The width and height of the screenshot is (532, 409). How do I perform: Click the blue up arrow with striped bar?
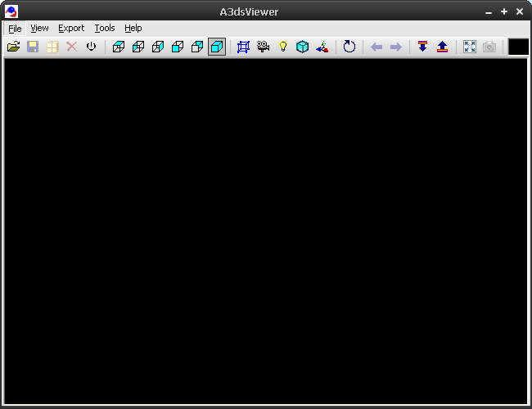point(443,47)
